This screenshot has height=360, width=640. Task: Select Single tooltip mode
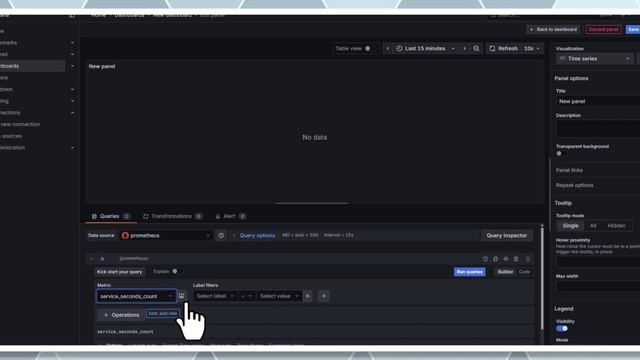(570, 226)
